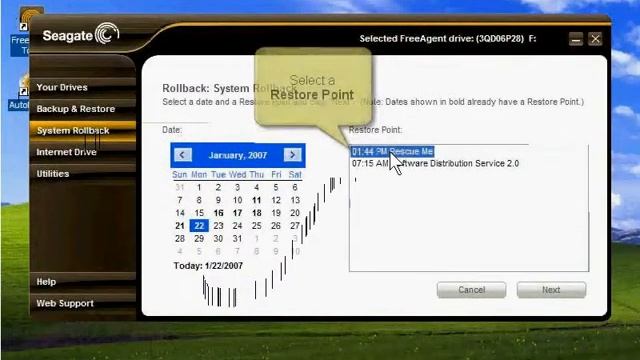Select January 19 in the calendar
640x360 pixels.
pos(276,213)
